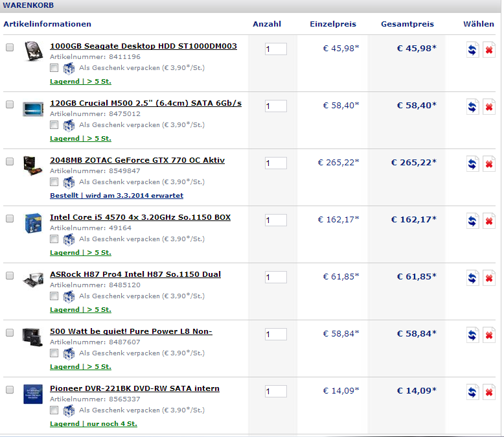The width and height of the screenshot is (504, 437).
Task: Open Intel Core i5 4570 product link
Action: (x=140, y=218)
